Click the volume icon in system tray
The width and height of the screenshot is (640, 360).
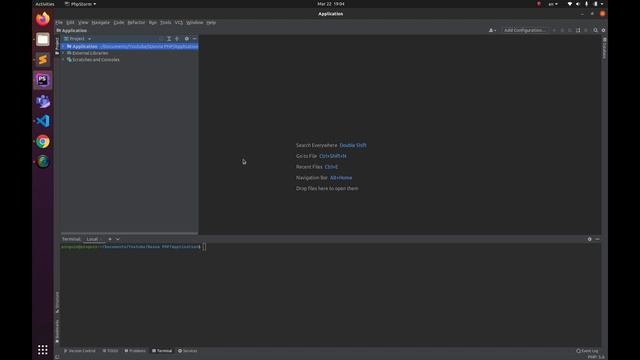coord(578,4)
